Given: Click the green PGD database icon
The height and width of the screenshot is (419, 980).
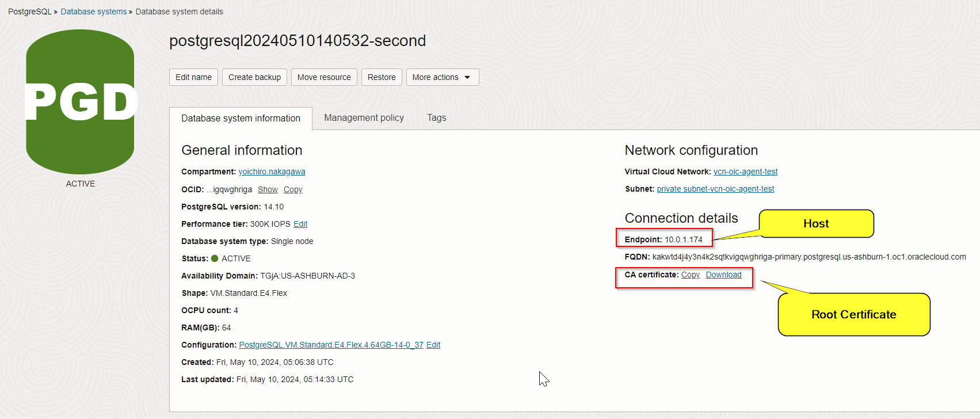Looking at the screenshot, I should [80, 102].
